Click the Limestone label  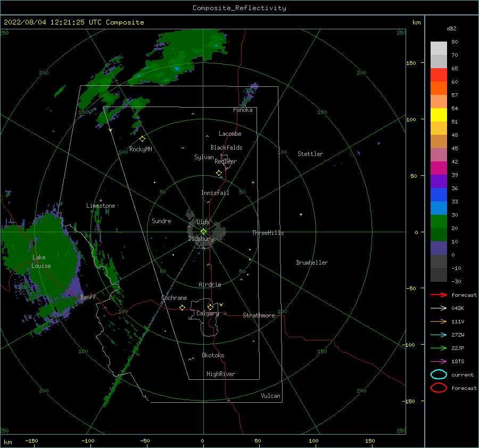point(101,206)
